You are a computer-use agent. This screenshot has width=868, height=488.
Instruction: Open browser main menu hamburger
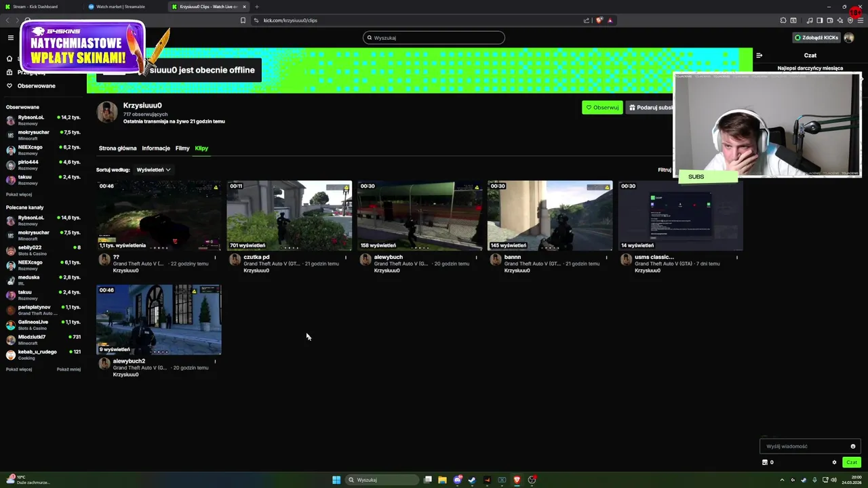pyautogui.click(x=861, y=20)
